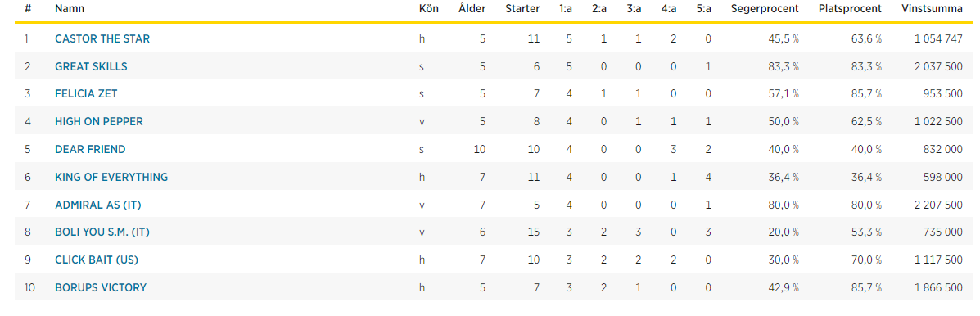
Task: Open the CLICK BAIT (US) link
Action: pyautogui.click(x=97, y=260)
